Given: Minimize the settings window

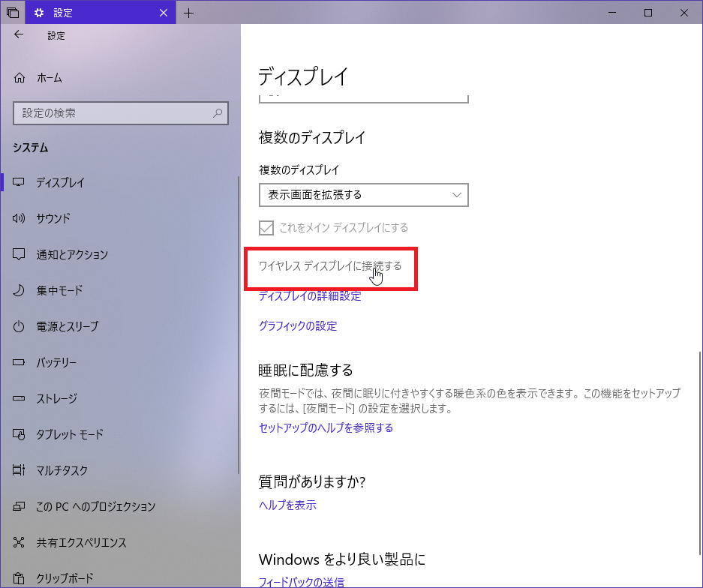Looking at the screenshot, I should pyautogui.click(x=612, y=13).
